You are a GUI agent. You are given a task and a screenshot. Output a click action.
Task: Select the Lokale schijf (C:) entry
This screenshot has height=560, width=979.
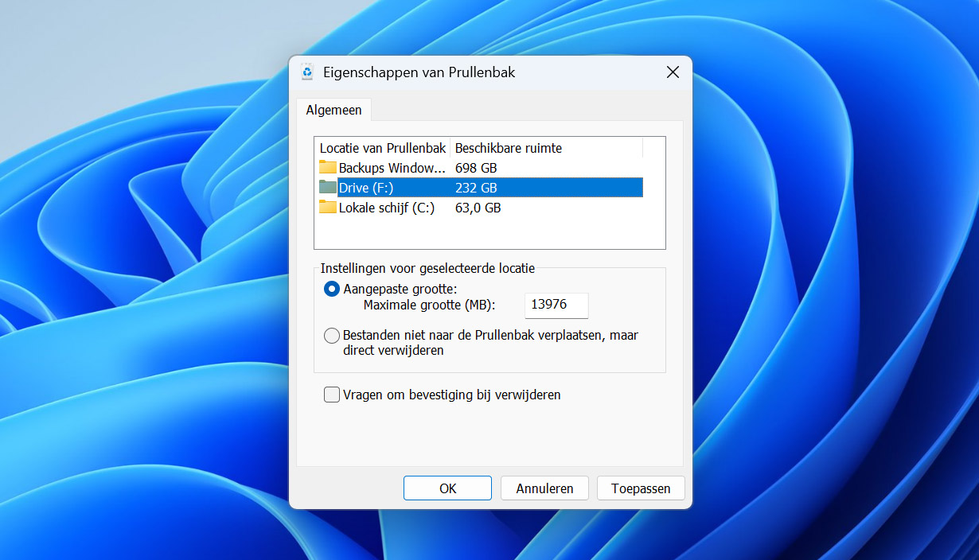pyautogui.click(x=387, y=208)
